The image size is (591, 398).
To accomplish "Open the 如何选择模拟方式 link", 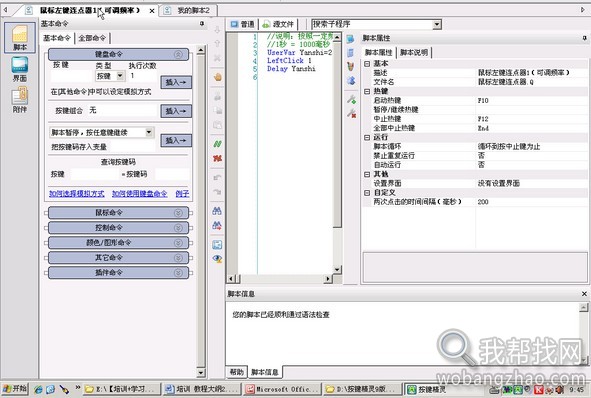I will [x=77, y=194].
